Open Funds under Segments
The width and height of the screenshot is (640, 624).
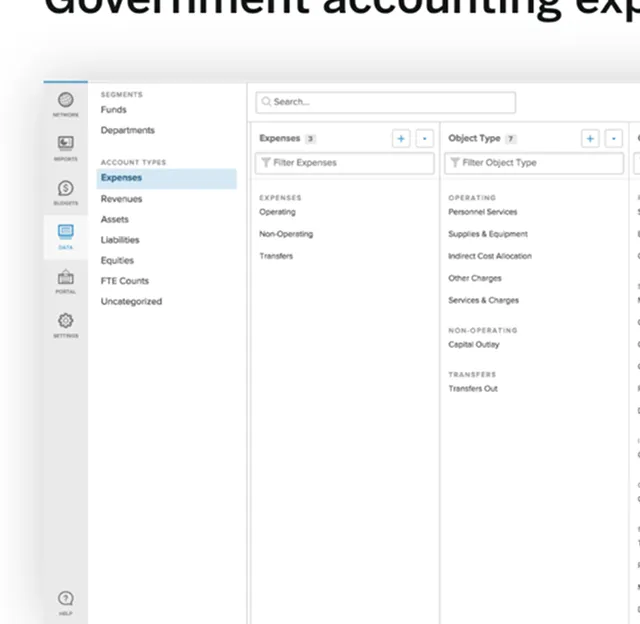114,110
